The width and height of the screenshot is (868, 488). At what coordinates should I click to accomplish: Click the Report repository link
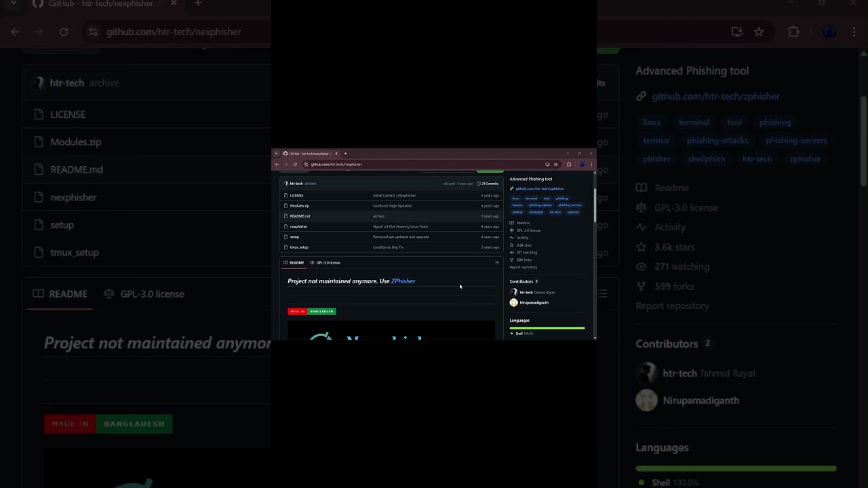524,267
